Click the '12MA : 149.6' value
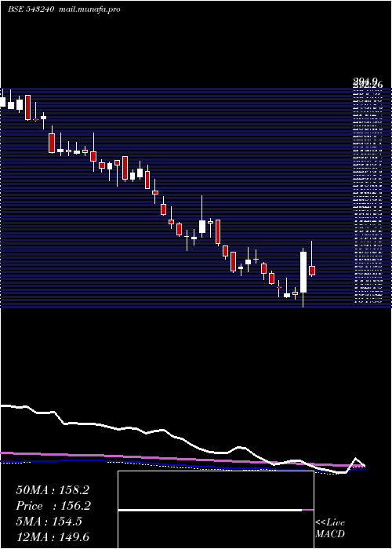The image size is (392, 549). pyautogui.click(x=53, y=536)
